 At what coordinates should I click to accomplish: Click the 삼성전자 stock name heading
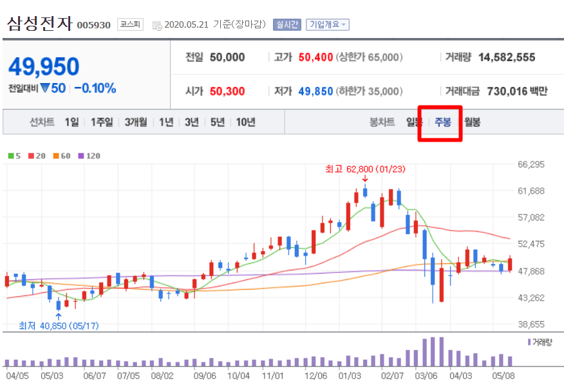click(x=40, y=24)
